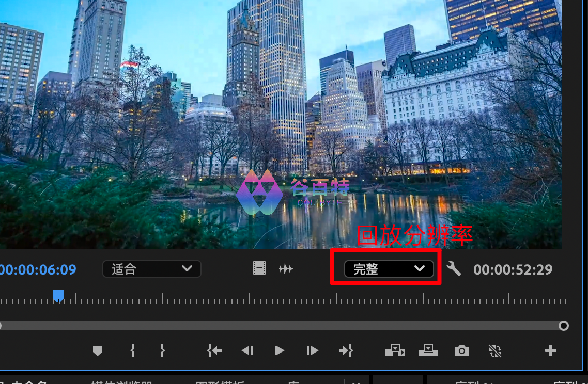Click the 00:00:06:09 current timecode field
Image resolution: width=588 pixels, height=384 pixels.
tap(38, 269)
